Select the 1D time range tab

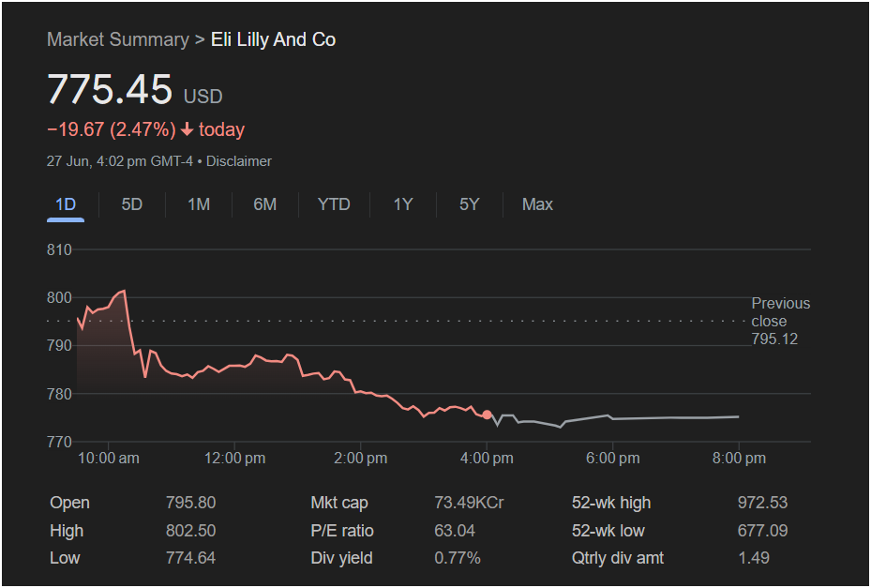66,204
